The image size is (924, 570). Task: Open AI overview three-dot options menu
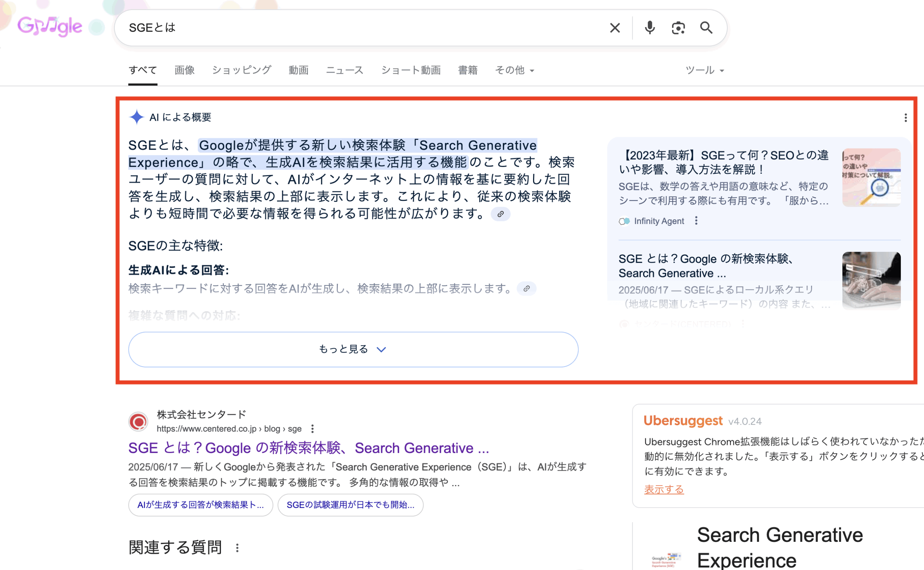[906, 118]
